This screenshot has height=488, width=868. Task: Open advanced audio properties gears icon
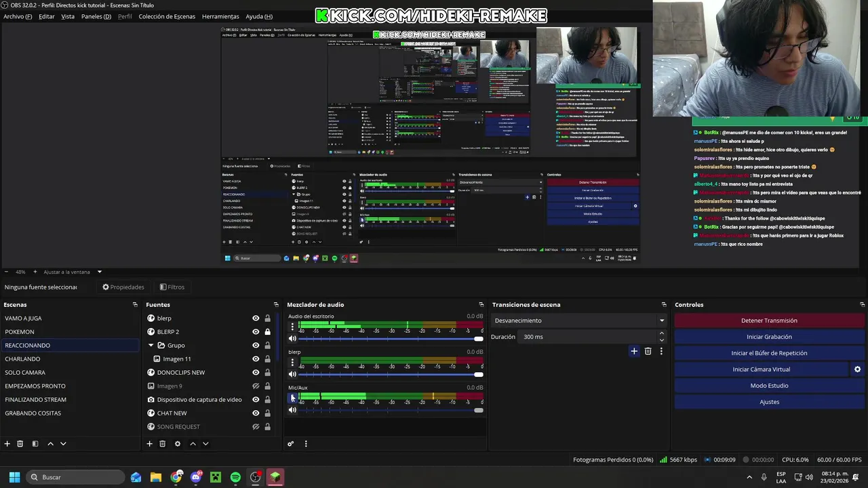tap(291, 444)
